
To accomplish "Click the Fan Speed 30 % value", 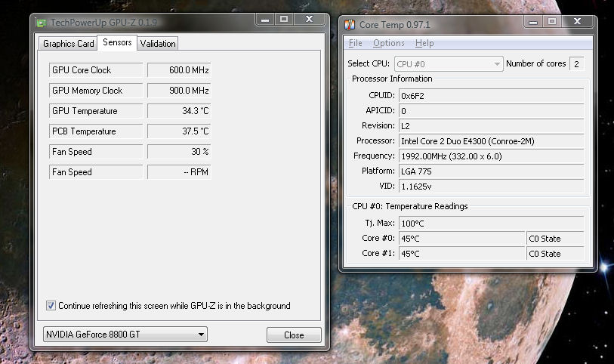I will [179, 152].
